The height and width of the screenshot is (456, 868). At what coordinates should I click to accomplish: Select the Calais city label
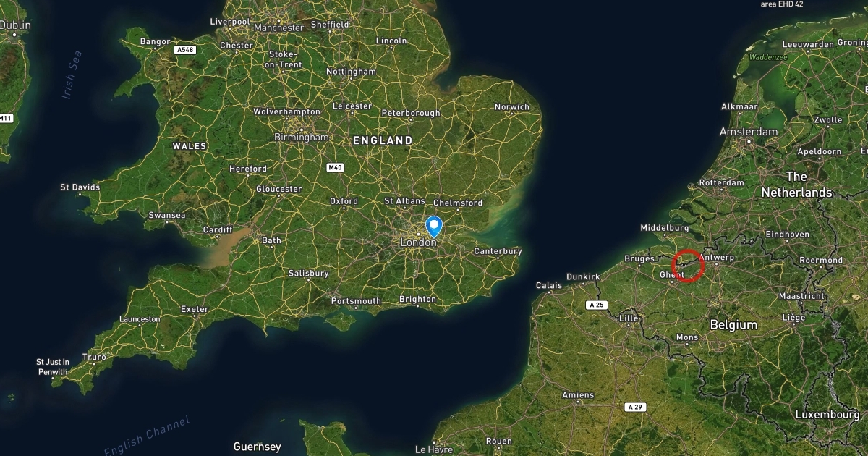(x=549, y=286)
